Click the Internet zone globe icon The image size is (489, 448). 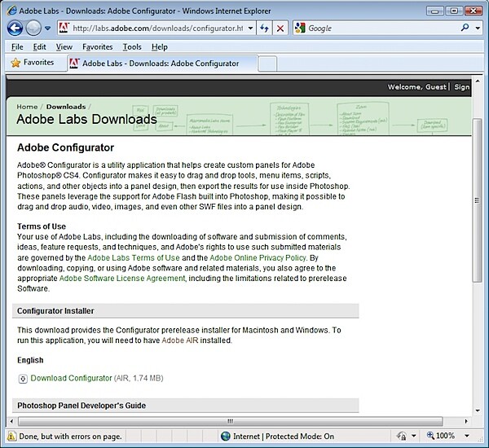226,436
